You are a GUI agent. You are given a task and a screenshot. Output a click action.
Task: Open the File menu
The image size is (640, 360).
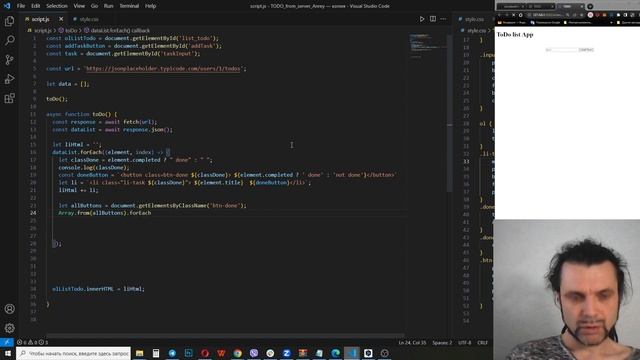[21, 6]
